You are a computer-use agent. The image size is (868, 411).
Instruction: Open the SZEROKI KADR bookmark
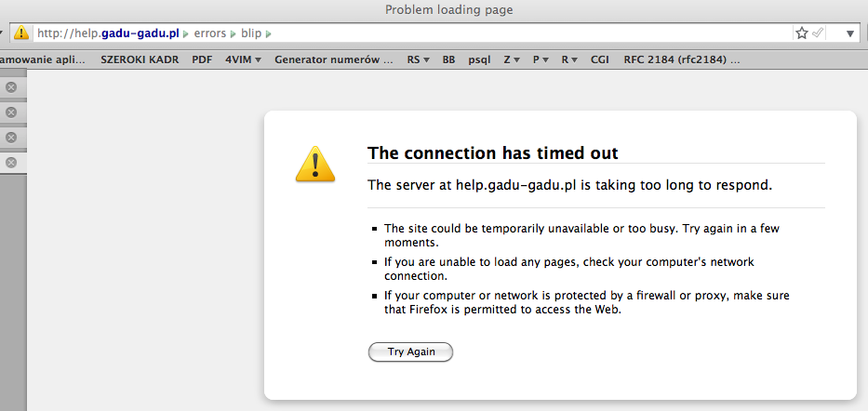point(138,60)
